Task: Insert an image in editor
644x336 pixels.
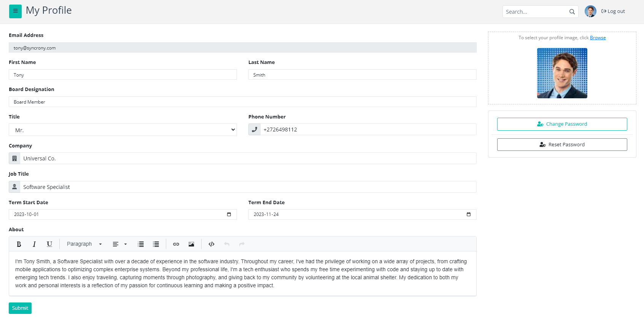Action: click(x=191, y=244)
